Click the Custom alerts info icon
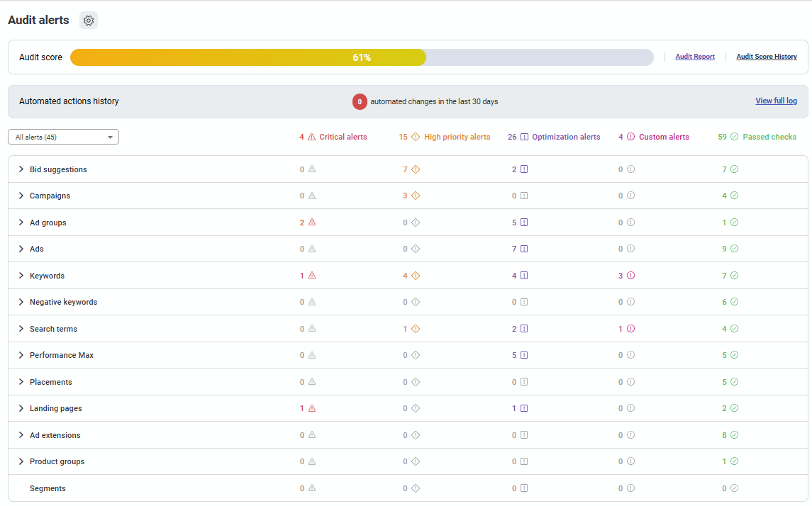812x506 pixels. pos(630,136)
